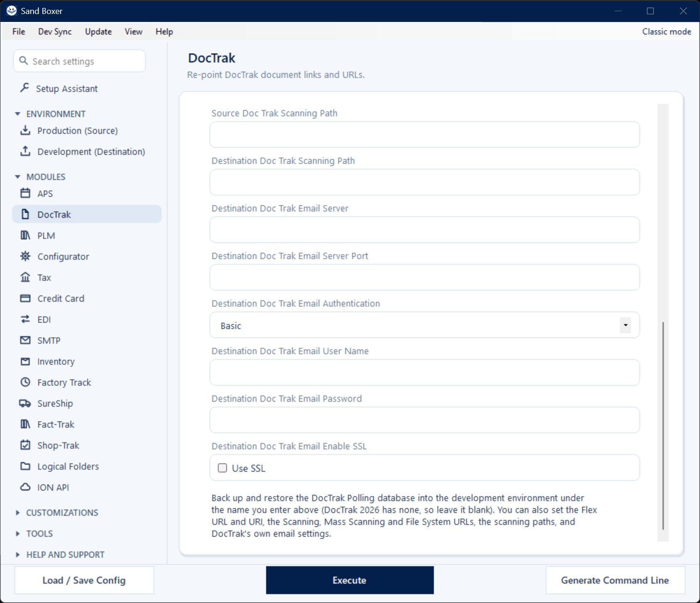The image size is (700, 603).
Task: Open the View menu
Action: 133,31
